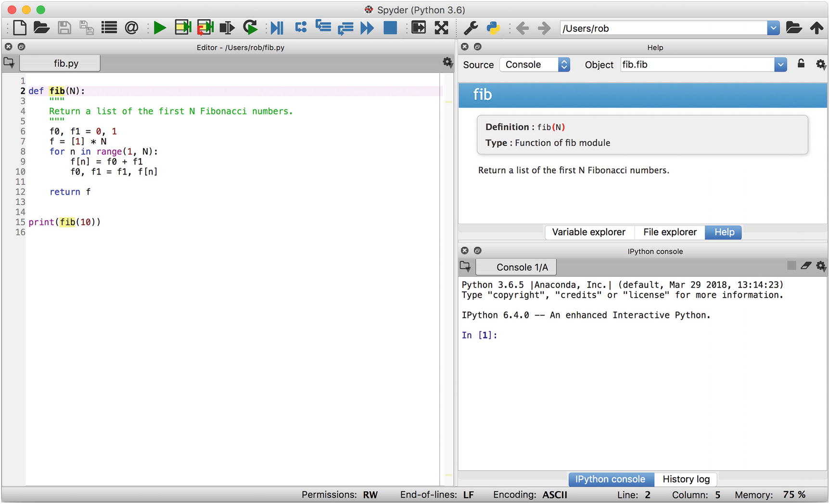Viewport: 830px width, 504px height.
Task: Stop debugging with the blue square icon
Action: 390,28
